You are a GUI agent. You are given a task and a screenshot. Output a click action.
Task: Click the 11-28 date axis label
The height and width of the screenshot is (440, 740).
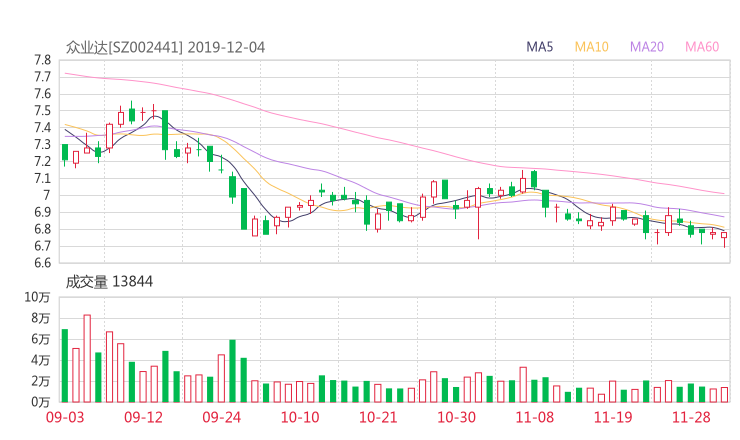tap(691, 417)
